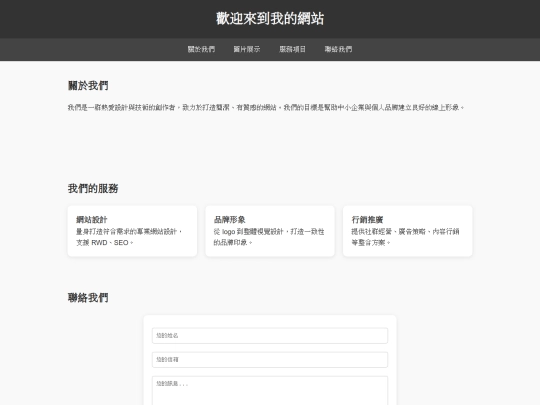Select the 品牌形象 service card title

230,219
